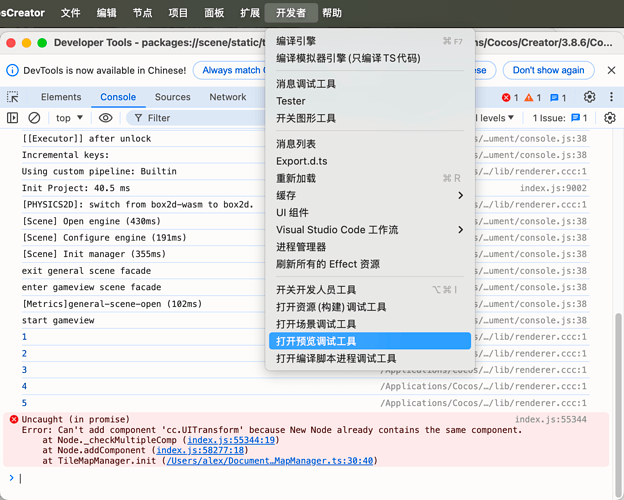Open the top context selector dropdown
624x500 pixels.
pos(69,118)
